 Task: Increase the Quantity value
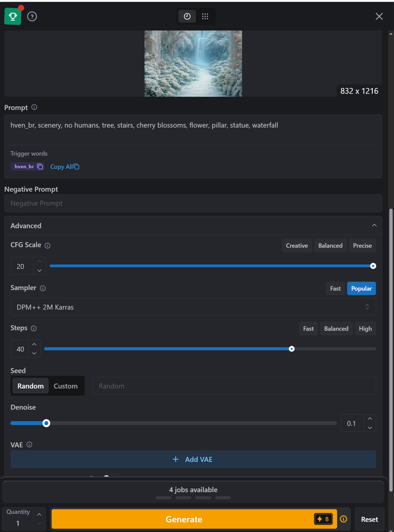tap(39, 514)
